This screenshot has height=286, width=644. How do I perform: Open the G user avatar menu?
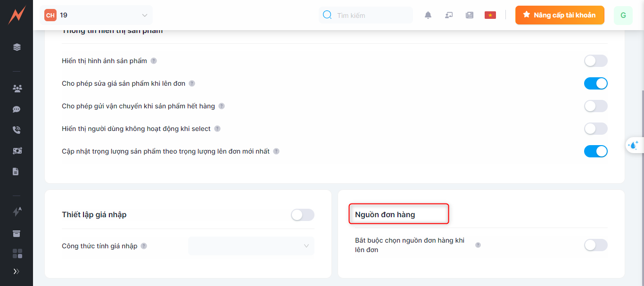click(623, 15)
